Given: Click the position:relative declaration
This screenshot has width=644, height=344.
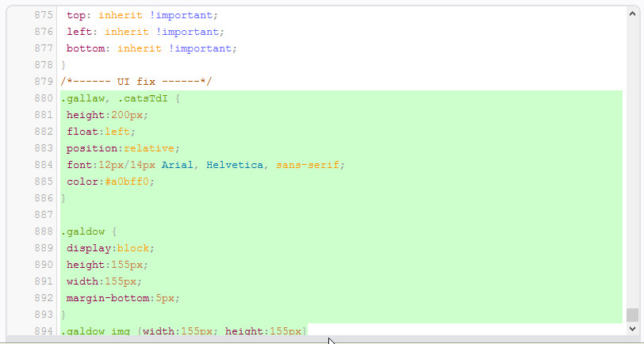Looking at the screenshot, I should tap(123, 148).
